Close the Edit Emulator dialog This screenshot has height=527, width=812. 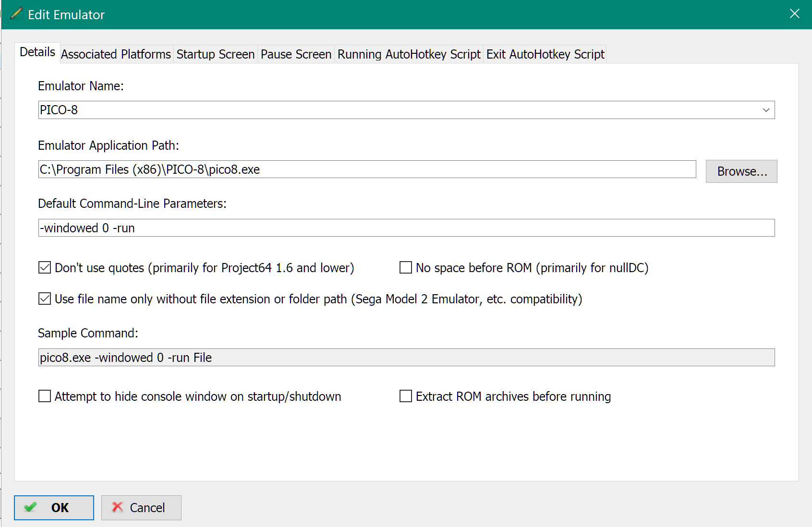(795, 14)
